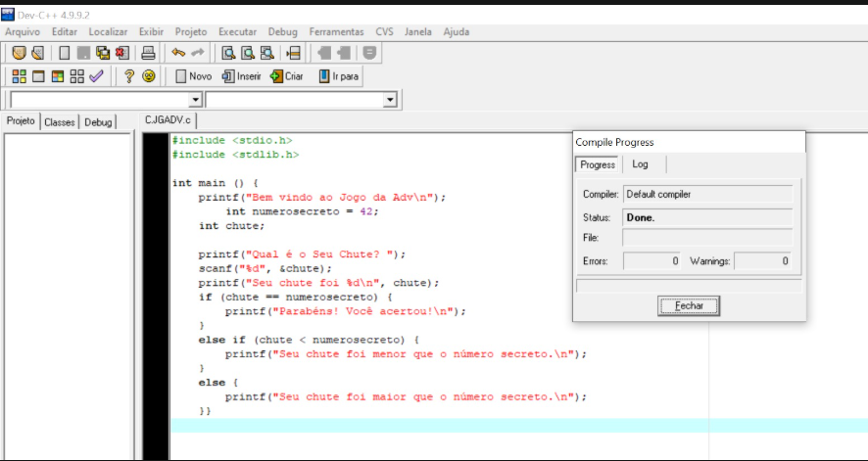Open the Janela menu
The image size is (868, 461).
click(418, 32)
